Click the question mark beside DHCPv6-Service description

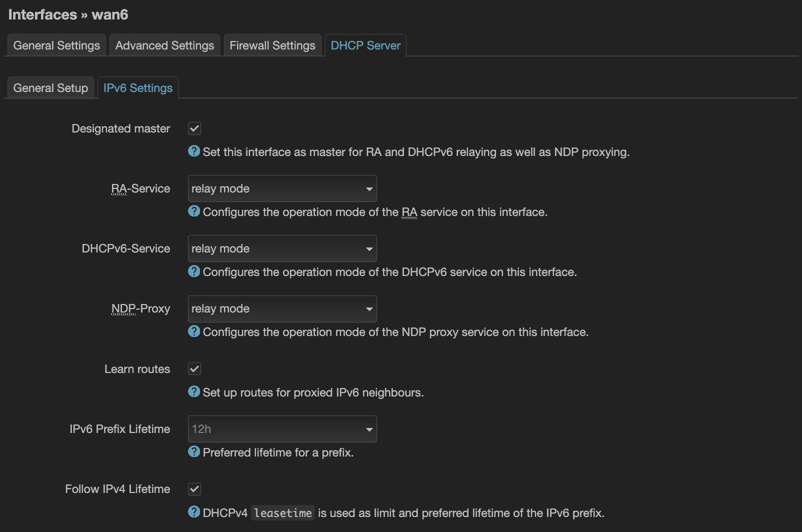click(194, 271)
